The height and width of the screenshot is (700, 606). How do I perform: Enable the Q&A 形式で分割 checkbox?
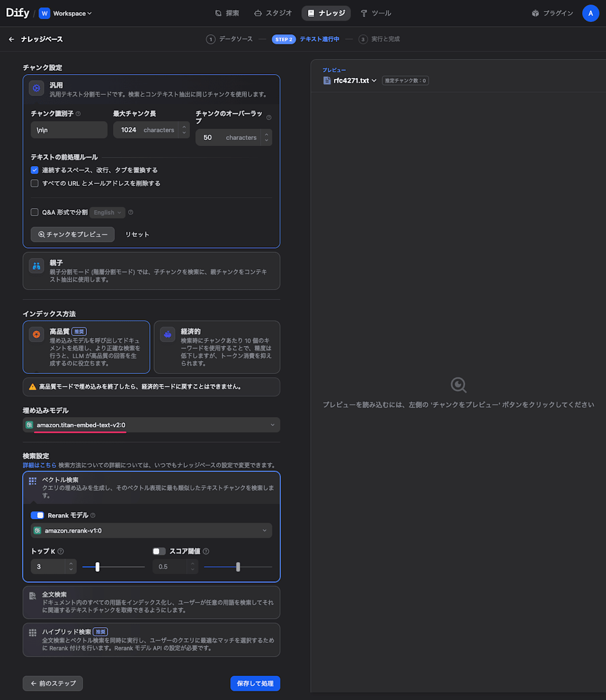[x=34, y=212]
